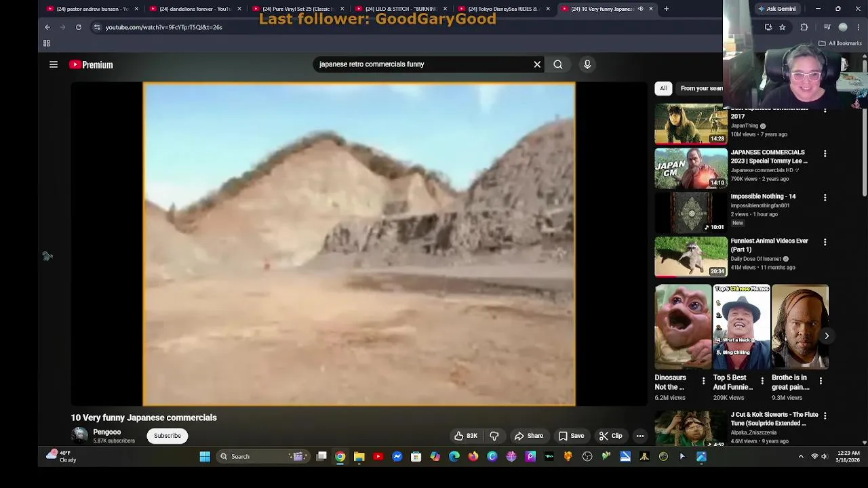Mute the 10 Very funny Japanese tab audio
Screen dimensions: 868x488
point(640,9)
